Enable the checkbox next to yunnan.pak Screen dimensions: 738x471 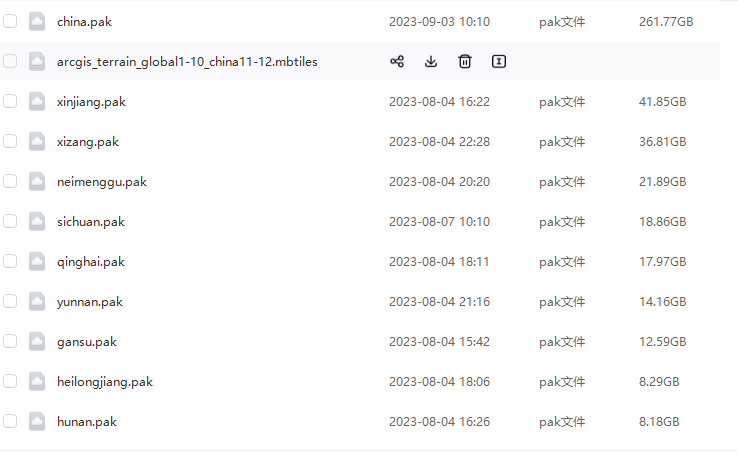pyautogui.click(x=10, y=301)
